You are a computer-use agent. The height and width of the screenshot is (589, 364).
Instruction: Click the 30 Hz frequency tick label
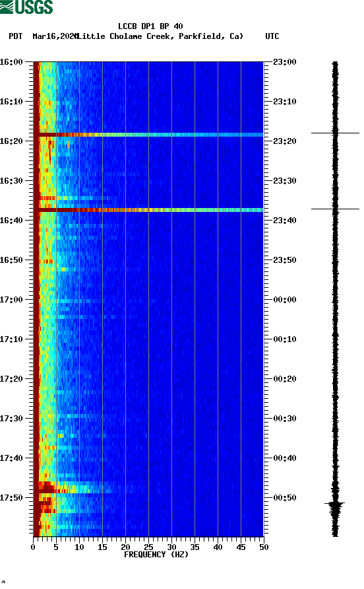tap(171, 547)
